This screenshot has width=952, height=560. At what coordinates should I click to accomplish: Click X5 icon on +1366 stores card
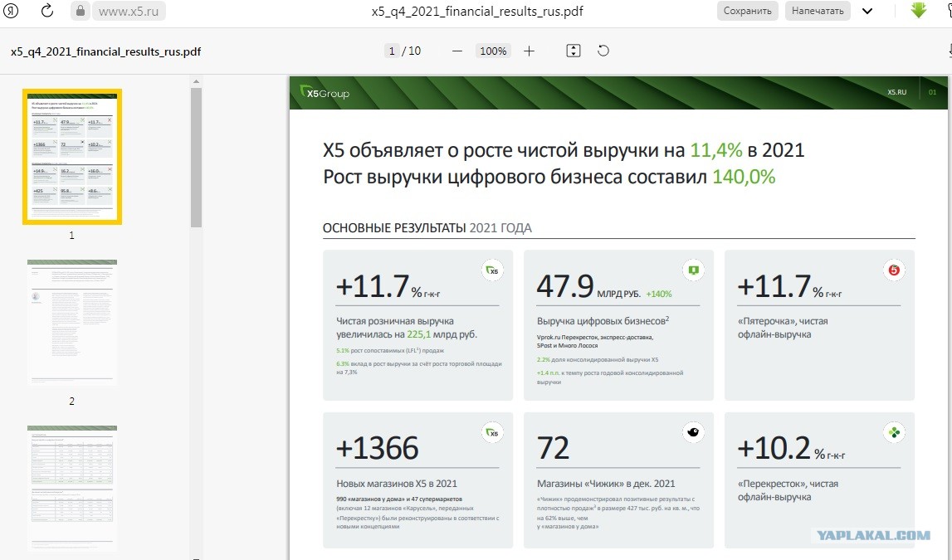pyautogui.click(x=492, y=432)
